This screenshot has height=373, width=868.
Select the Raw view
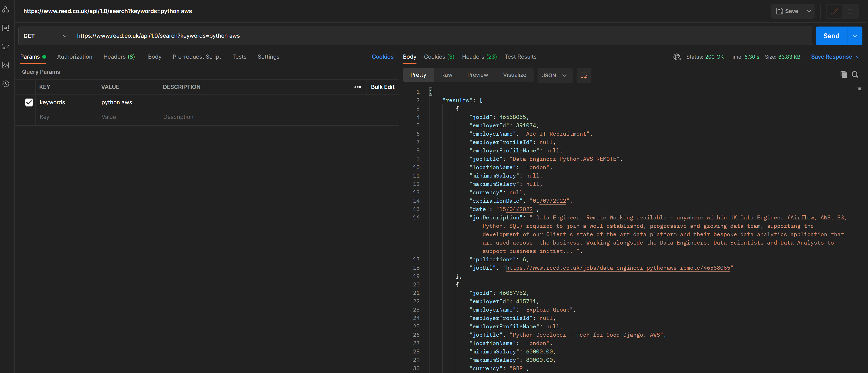pos(446,75)
